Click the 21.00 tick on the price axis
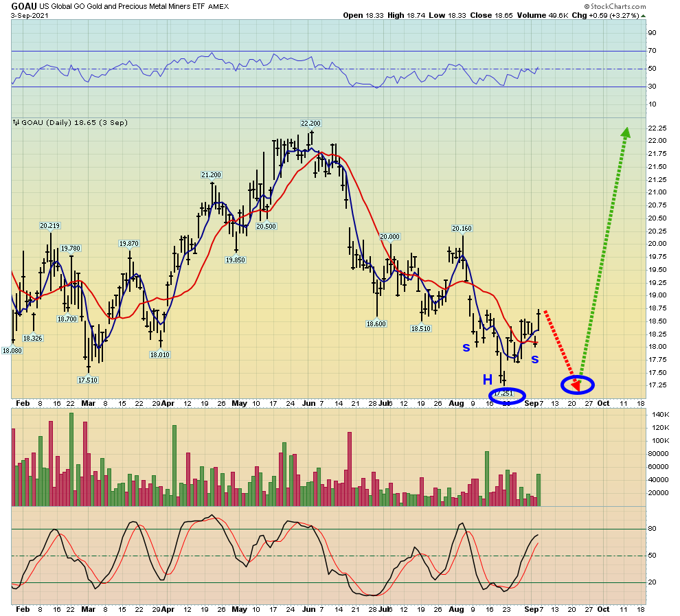This screenshot has width=680, height=616. pyautogui.click(x=657, y=192)
